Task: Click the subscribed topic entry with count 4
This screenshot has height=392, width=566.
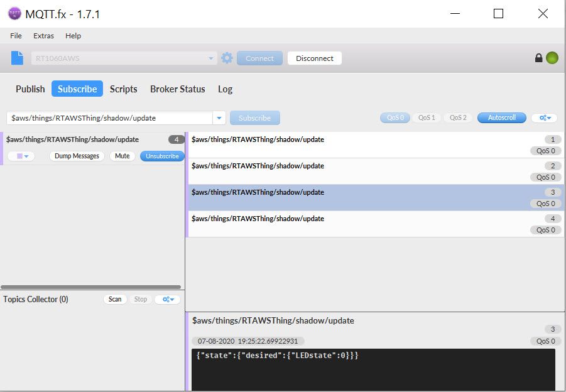Action: tap(92, 148)
